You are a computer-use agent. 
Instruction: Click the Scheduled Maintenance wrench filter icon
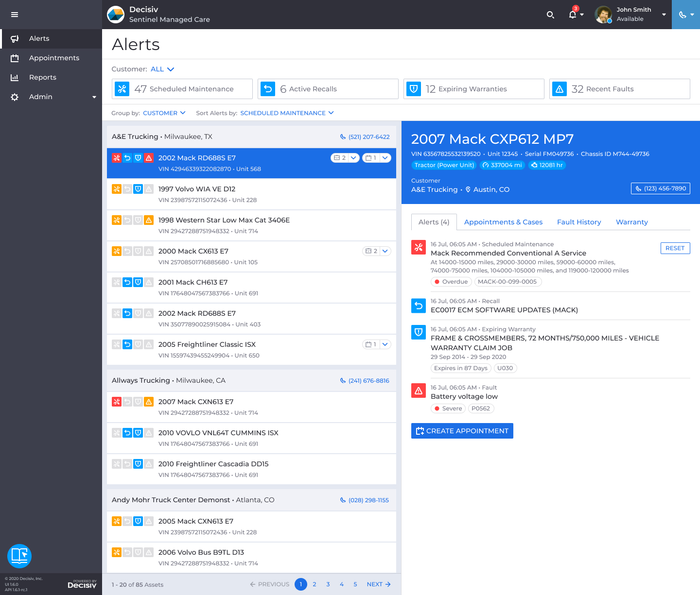[x=122, y=89]
